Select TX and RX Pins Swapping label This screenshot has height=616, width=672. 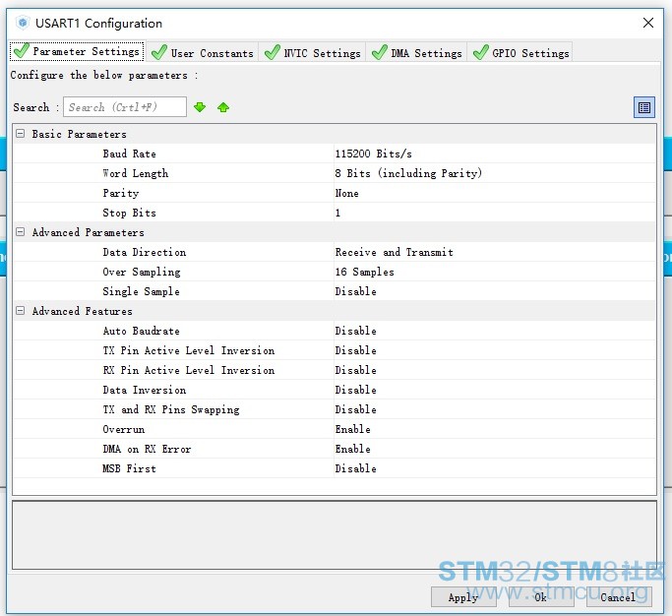(171, 409)
